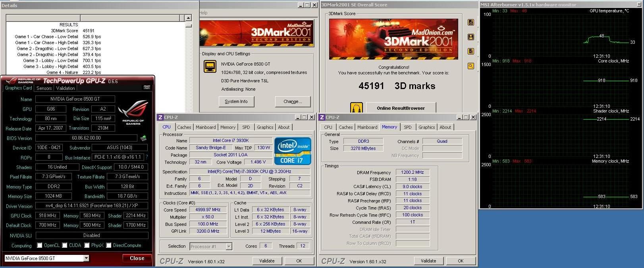
Task: Open the GPU selection dropdown showing NVIDIA GeForce 8500 GT
Action: point(86,258)
